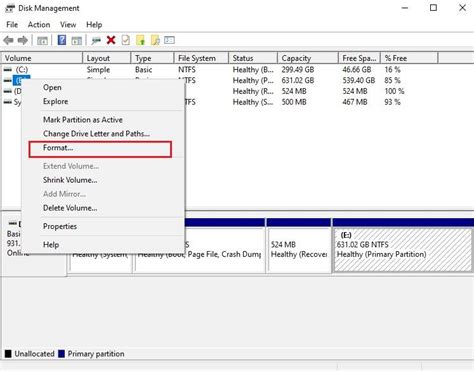Viewport: 474px width, 371px height.
Task: Click the Action Pane toolbar icon
Action: click(76, 41)
